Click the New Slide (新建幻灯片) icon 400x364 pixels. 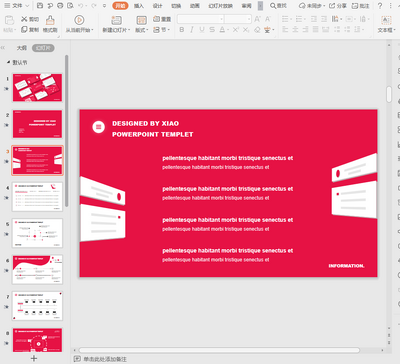coord(116,20)
